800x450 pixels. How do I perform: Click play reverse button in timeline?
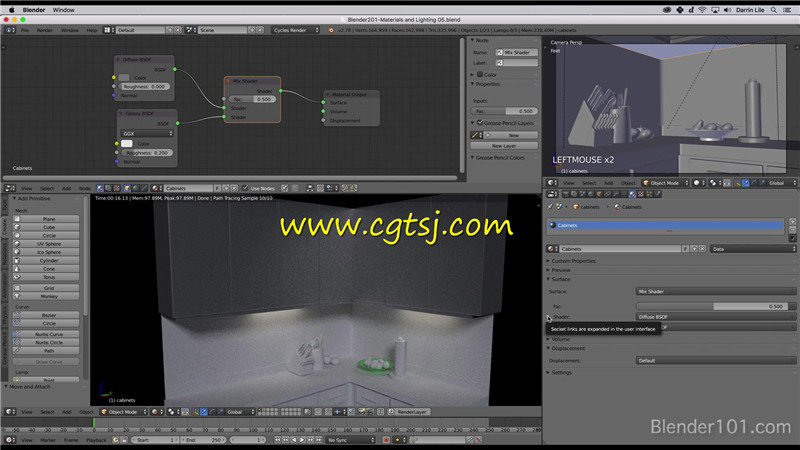tap(294, 440)
